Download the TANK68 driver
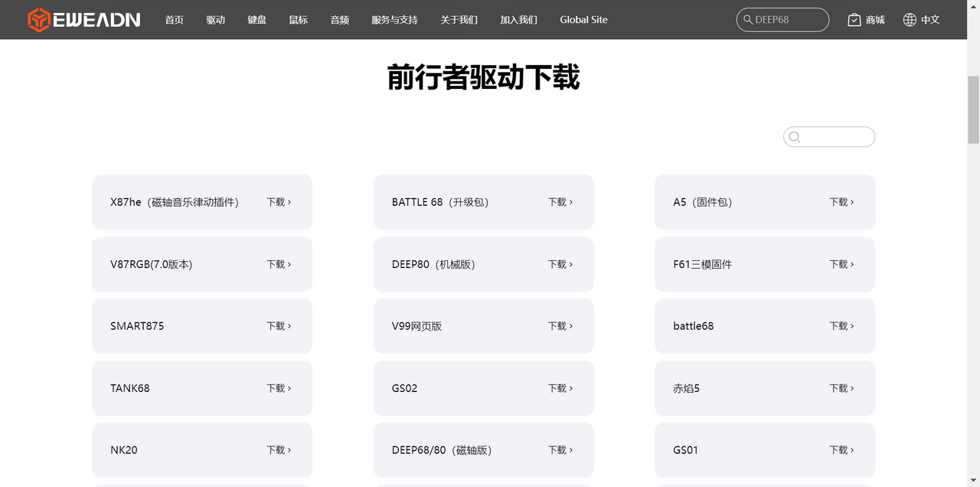 (x=279, y=388)
